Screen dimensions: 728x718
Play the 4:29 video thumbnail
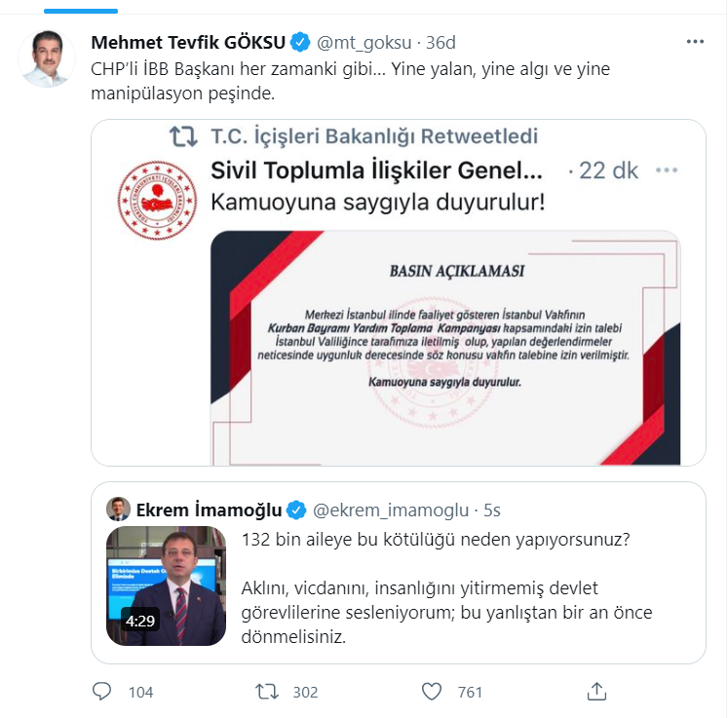click(166, 586)
